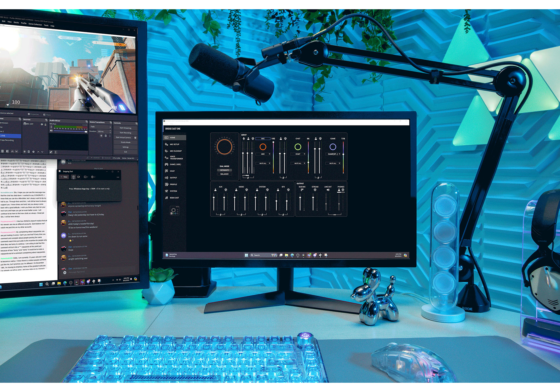Click the remove source trash icon in OBS Sources
Viewport: 560px width, 392px height.
pyautogui.click(x=29, y=151)
